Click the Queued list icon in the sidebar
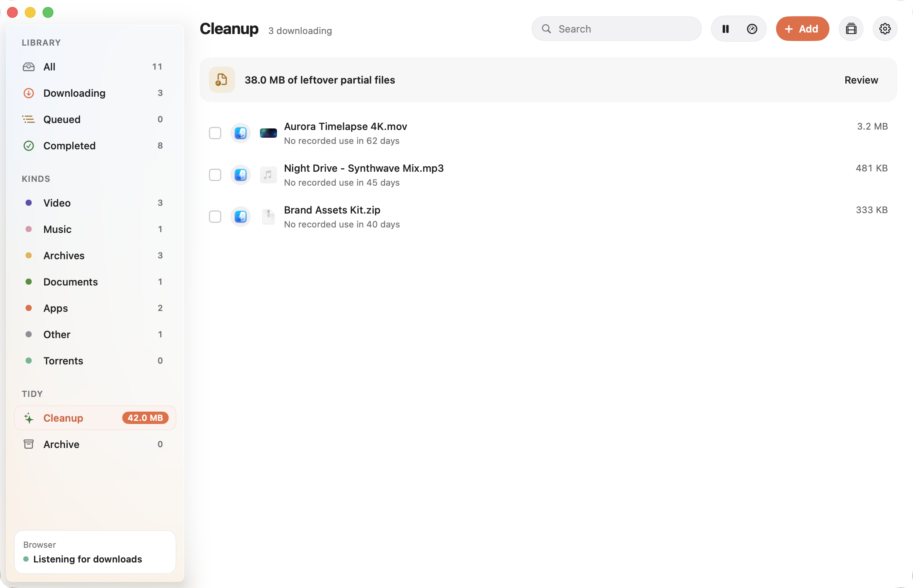913x588 pixels. point(29,120)
